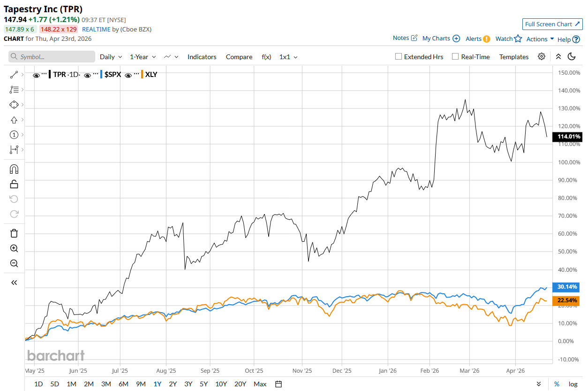Toggle visibility of the $SPX series
Viewport: 588px width, 391px height.
coord(87,75)
